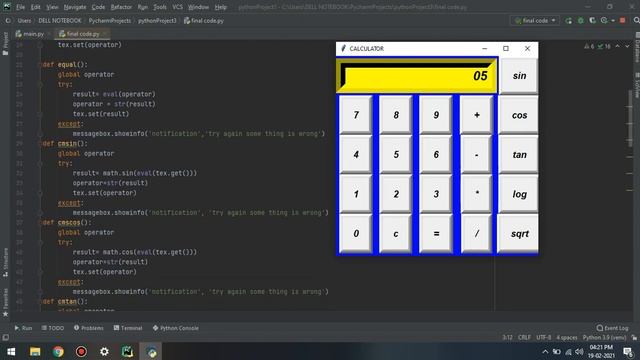Screen dimensions: 640x360
Task: Click the divide slash button
Action: pyautogui.click(x=476, y=234)
